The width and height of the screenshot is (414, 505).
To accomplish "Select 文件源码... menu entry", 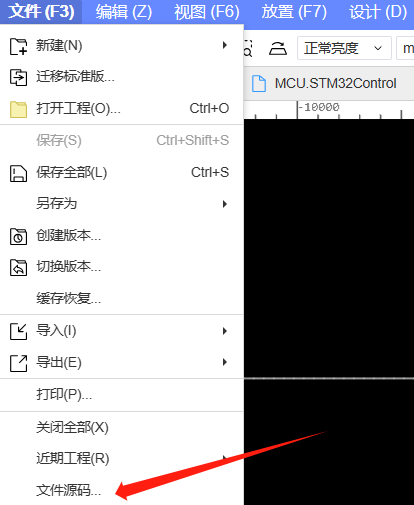I will tap(68, 490).
